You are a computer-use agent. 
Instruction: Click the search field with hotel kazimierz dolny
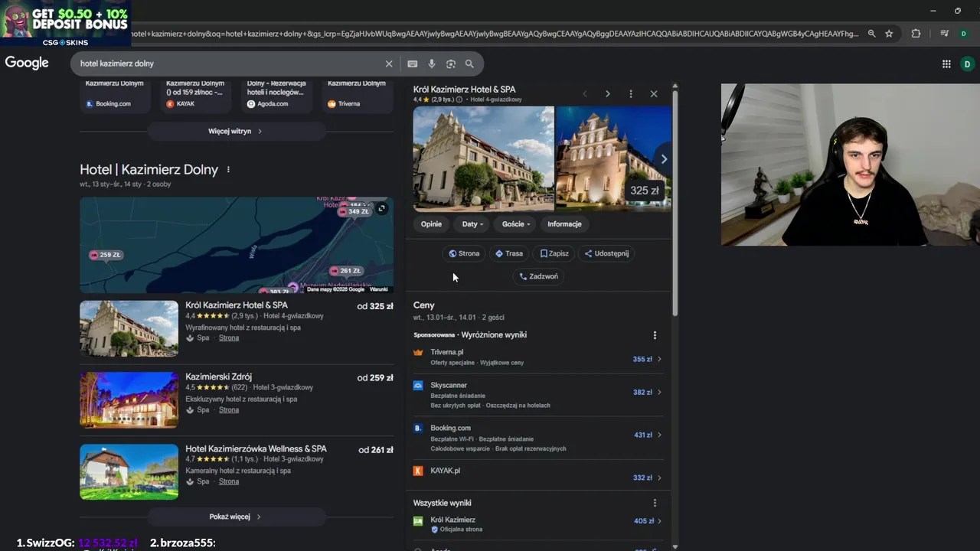click(x=230, y=64)
